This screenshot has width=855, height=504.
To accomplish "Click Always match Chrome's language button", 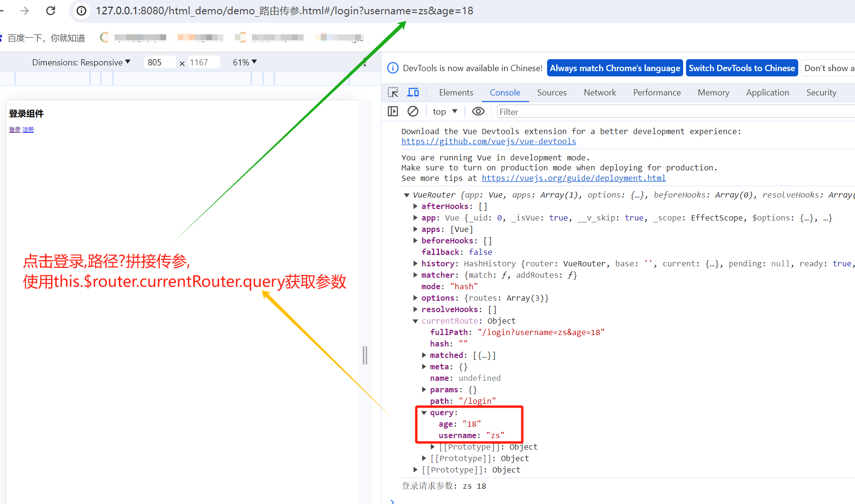I will click(615, 68).
